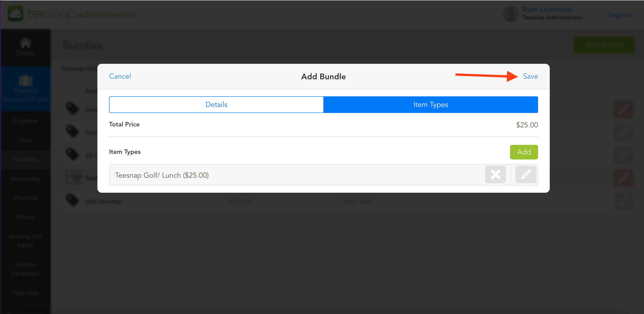
Task: Select the Item Types tab
Action: (431, 105)
